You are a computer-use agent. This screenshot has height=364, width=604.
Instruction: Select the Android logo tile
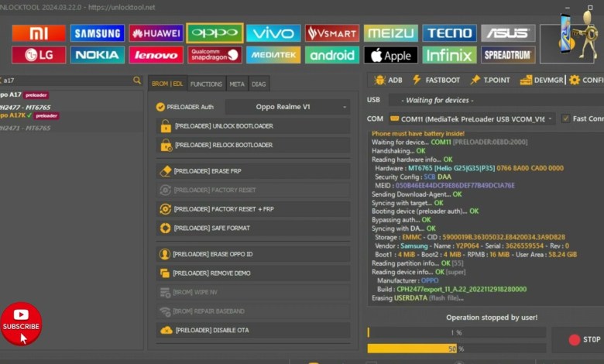[x=332, y=55]
